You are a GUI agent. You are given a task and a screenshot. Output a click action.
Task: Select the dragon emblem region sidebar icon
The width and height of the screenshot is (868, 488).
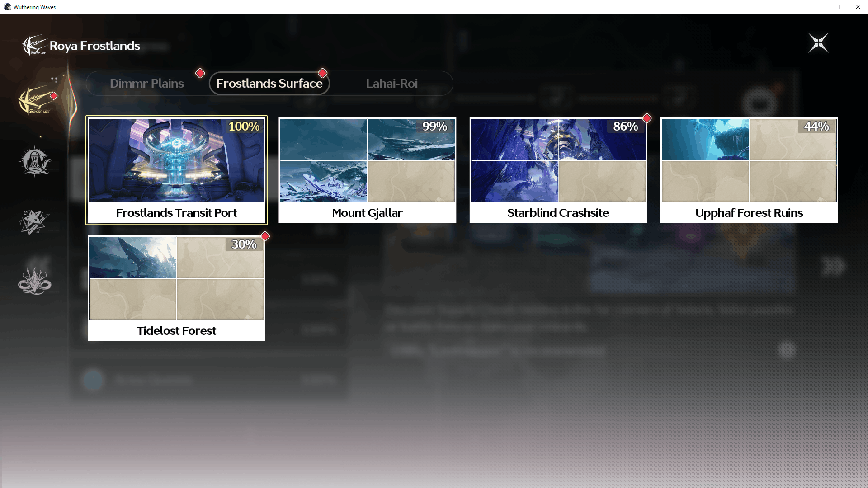pyautogui.click(x=35, y=281)
